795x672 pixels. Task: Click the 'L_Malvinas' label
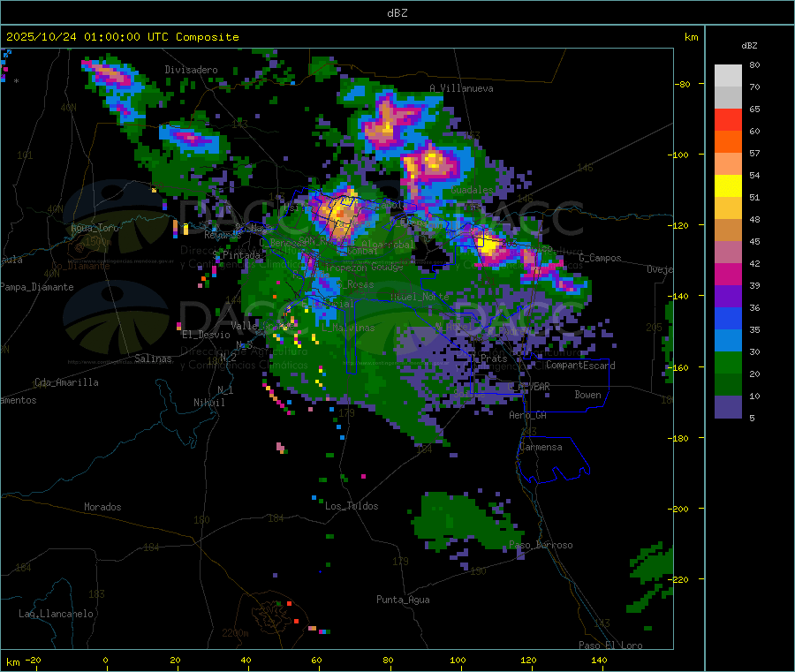coord(348,328)
